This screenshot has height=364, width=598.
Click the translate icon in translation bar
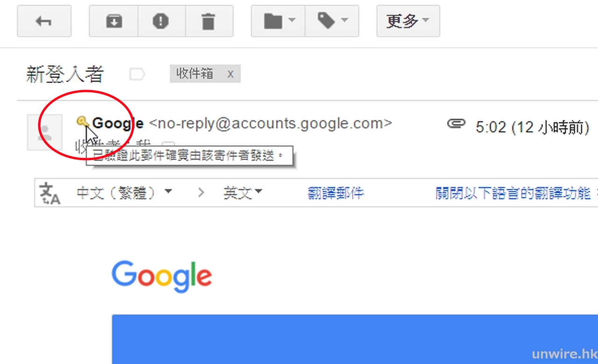coord(50,193)
